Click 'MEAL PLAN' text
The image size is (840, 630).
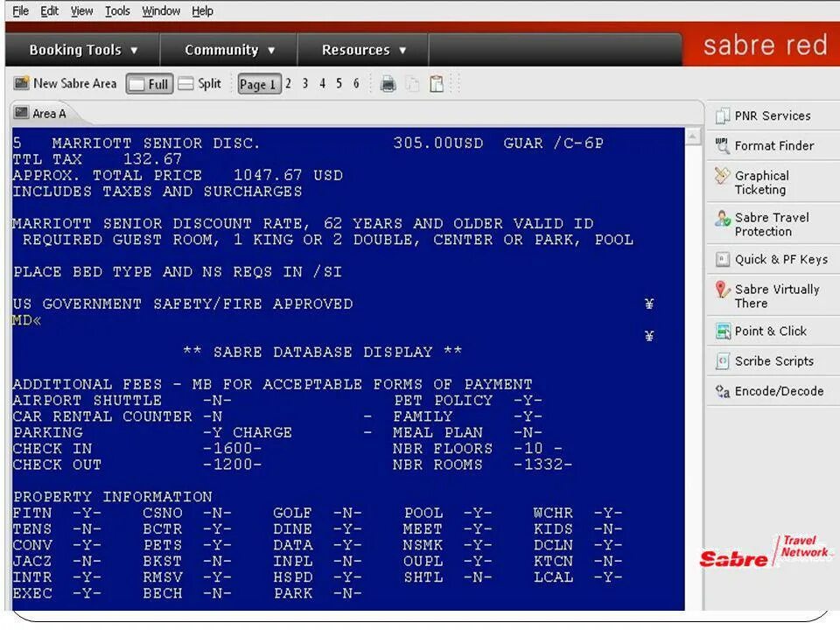[x=437, y=432]
